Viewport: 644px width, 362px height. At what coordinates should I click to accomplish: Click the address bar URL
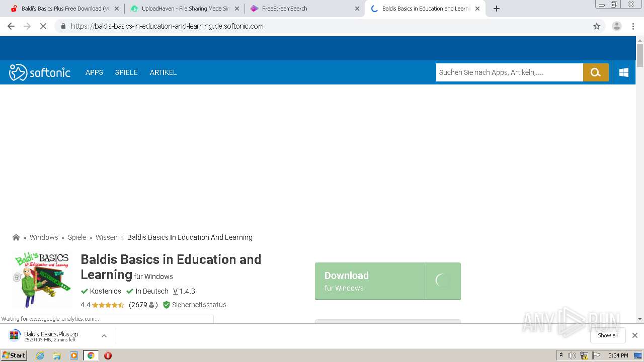pyautogui.click(x=167, y=26)
